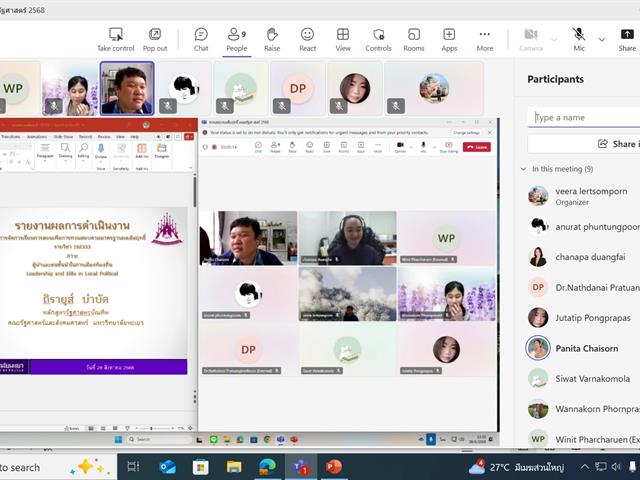640x480 pixels.
Task: Open the Apps icon in meeting toolbar
Action: (x=449, y=39)
